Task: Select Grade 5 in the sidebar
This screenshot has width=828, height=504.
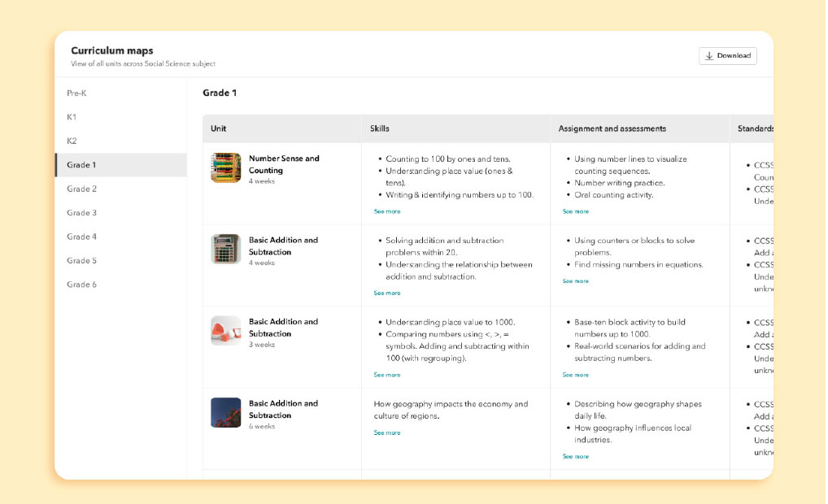Action: [82, 261]
